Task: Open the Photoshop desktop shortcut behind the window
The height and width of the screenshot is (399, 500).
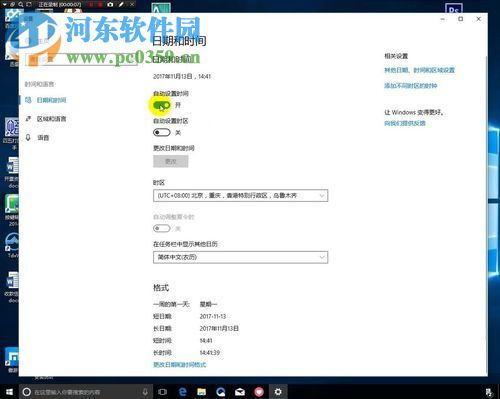Action: 454,9
